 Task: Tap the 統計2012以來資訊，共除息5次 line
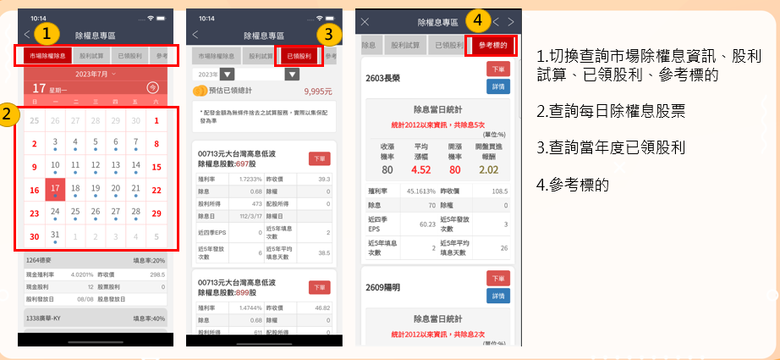point(438,125)
